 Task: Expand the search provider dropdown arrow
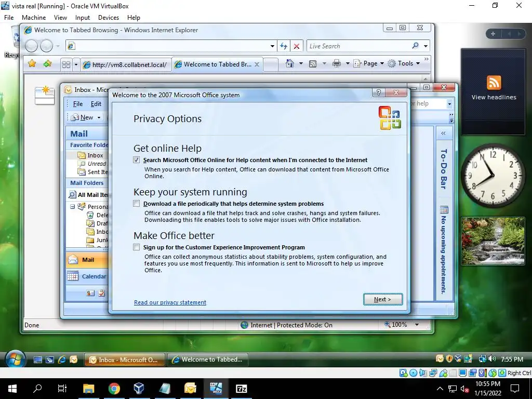coord(425,46)
